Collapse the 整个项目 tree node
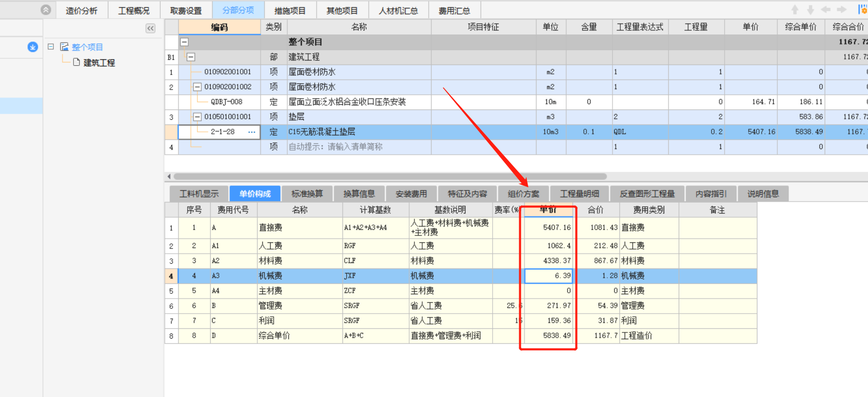Screen dimensions: 868x397 click(x=51, y=46)
